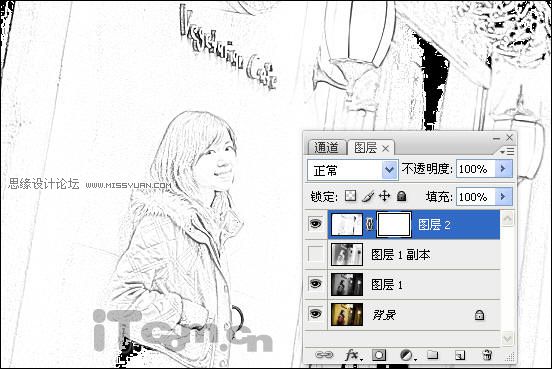Hide 背景 layer with its eye icon

click(x=315, y=313)
